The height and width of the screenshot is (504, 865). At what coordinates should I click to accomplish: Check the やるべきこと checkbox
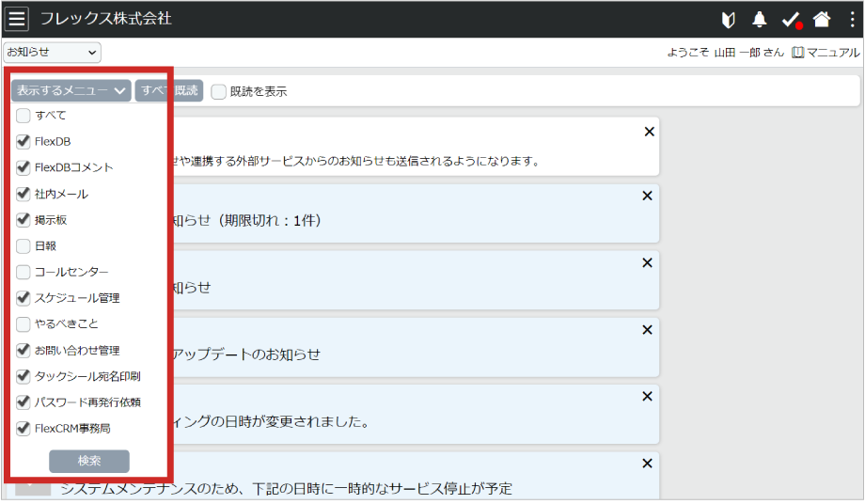(x=24, y=323)
